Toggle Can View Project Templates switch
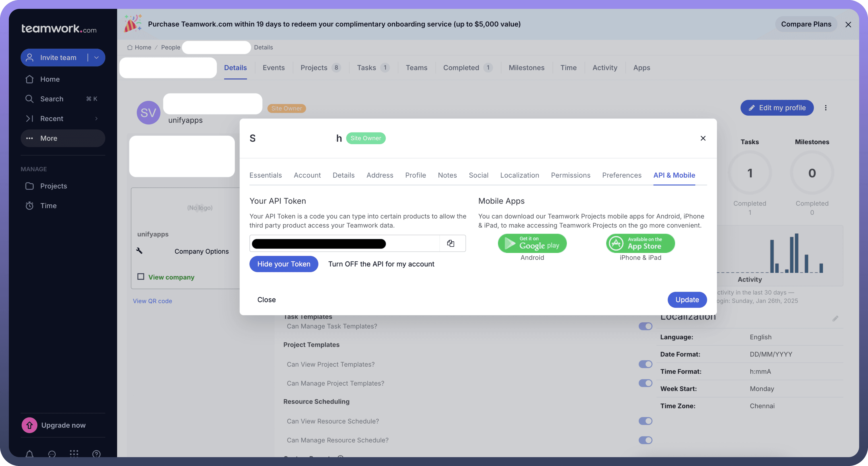This screenshot has width=868, height=466. (645, 364)
